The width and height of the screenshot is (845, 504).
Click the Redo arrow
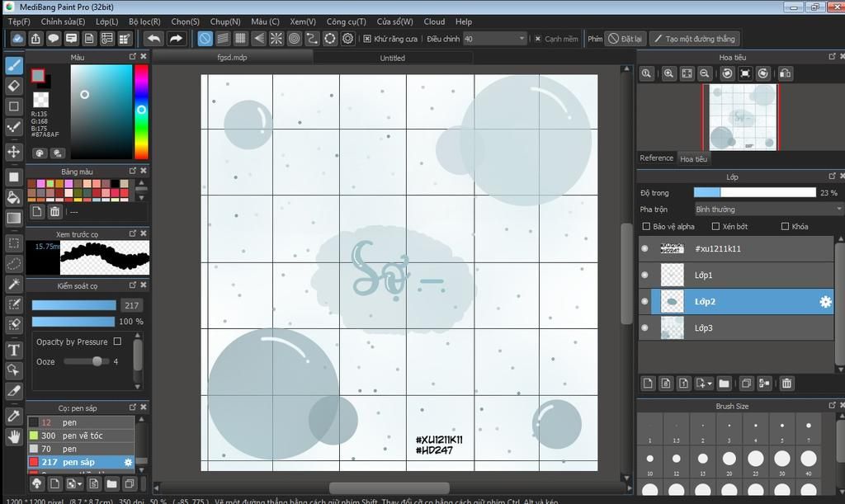(176, 39)
